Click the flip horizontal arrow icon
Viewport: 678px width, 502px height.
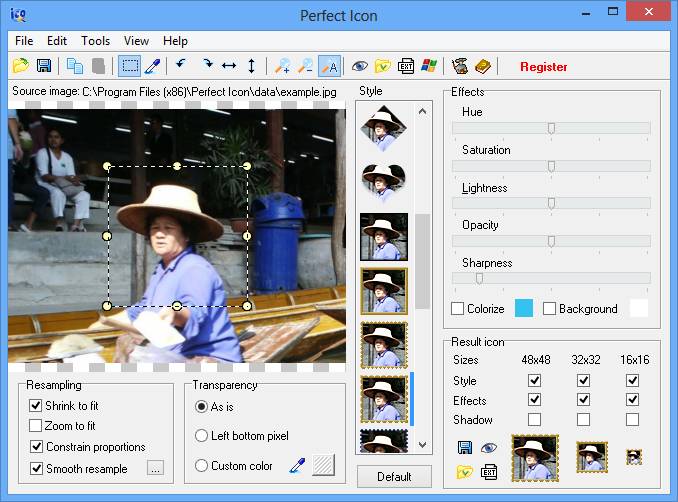(229, 66)
